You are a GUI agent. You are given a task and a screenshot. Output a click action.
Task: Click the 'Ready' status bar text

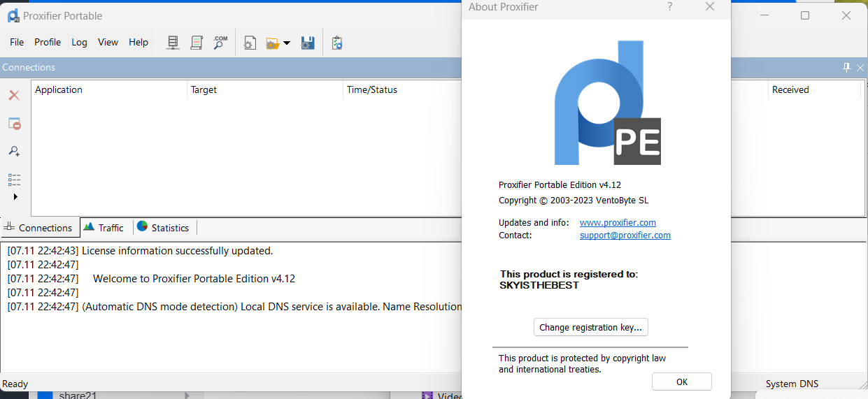pyautogui.click(x=15, y=384)
